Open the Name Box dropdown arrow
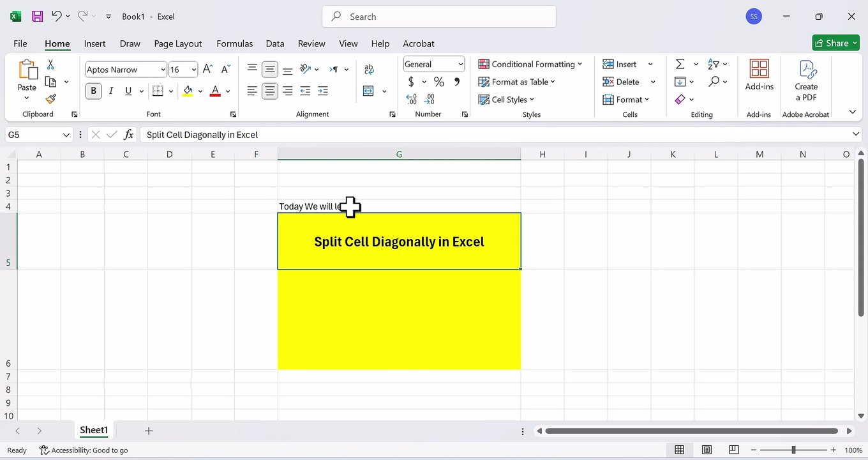This screenshot has width=868, height=460. (x=66, y=135)
